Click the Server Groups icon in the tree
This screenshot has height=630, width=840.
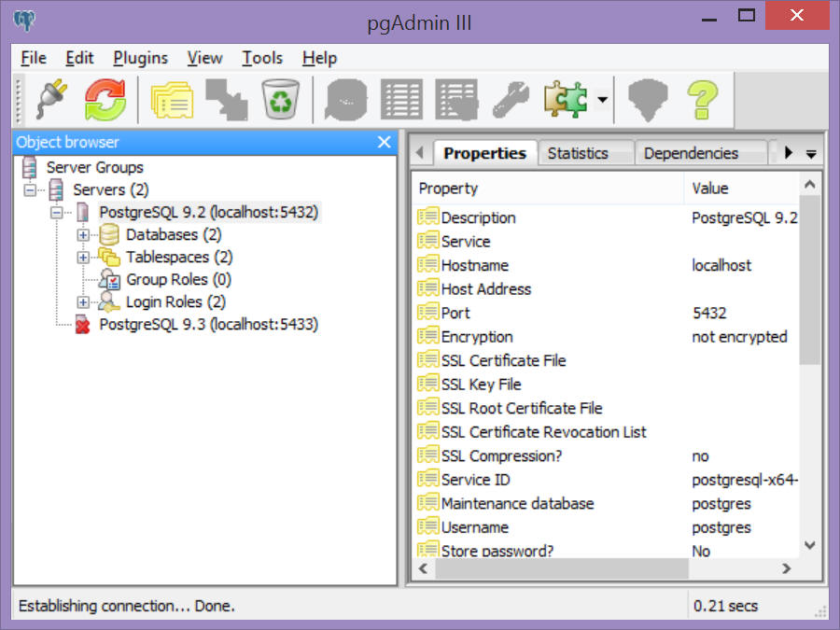click(x=30, y=167)
